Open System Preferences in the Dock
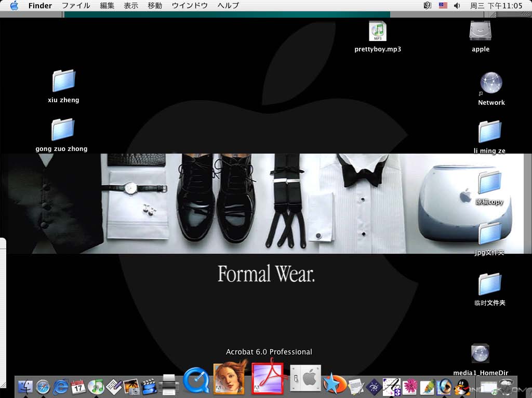 tap(305, 378)
